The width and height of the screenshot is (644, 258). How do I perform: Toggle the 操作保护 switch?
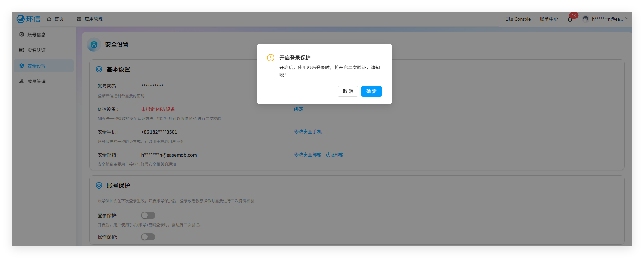coord(148,237)
